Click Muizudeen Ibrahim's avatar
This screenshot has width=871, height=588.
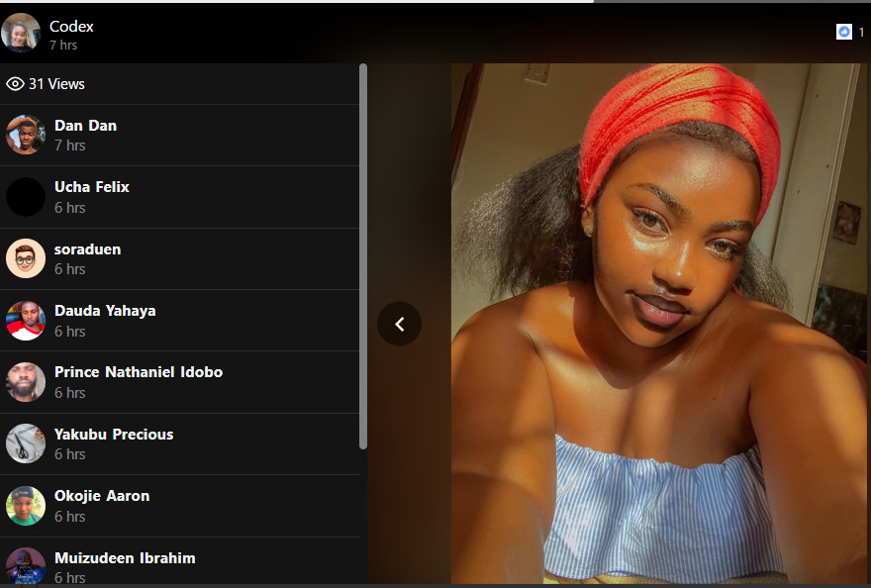coord(26,566)
